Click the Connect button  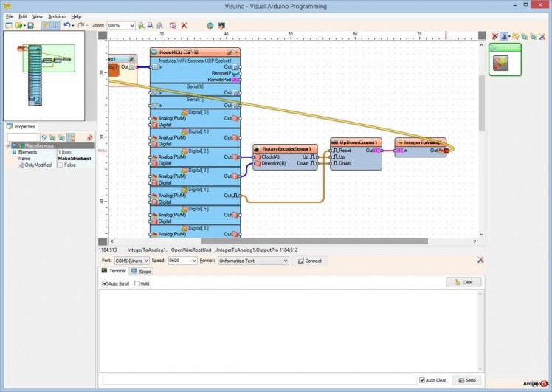tap(310, 261)
